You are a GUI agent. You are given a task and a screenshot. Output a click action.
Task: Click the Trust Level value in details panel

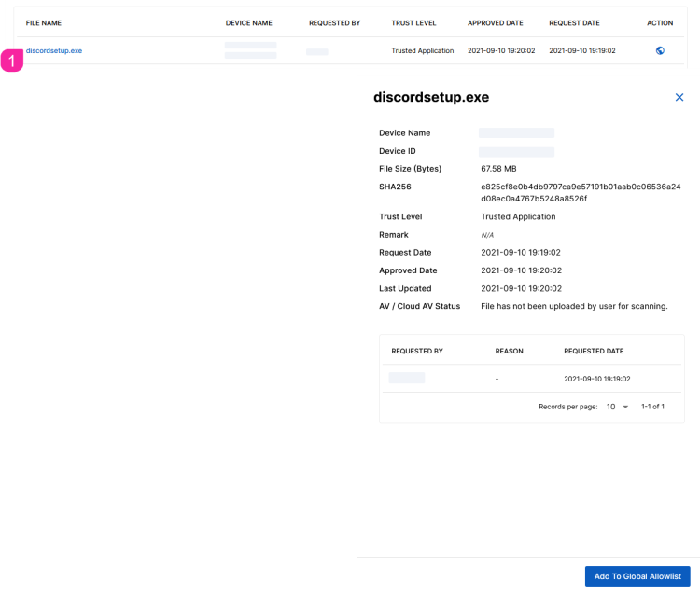(518, 216)
